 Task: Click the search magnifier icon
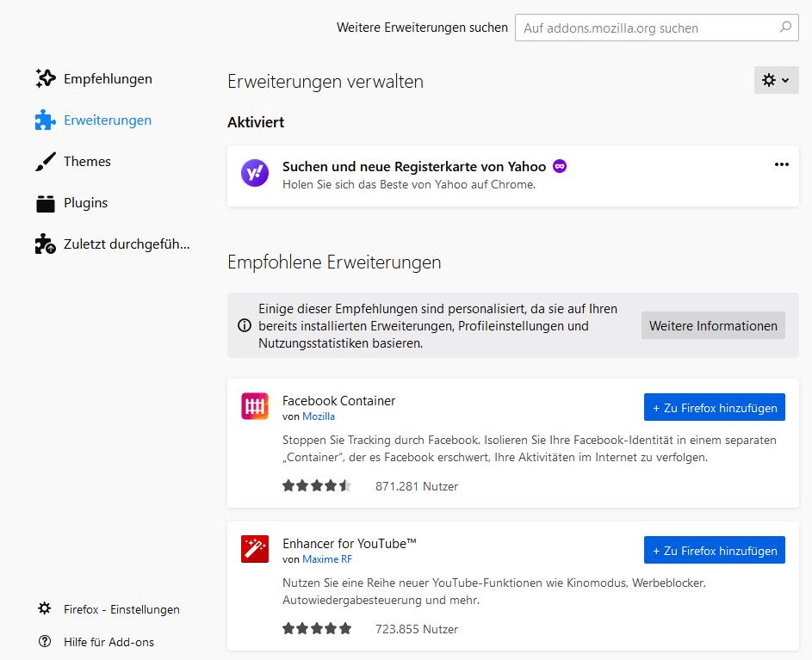pos(785,27)
